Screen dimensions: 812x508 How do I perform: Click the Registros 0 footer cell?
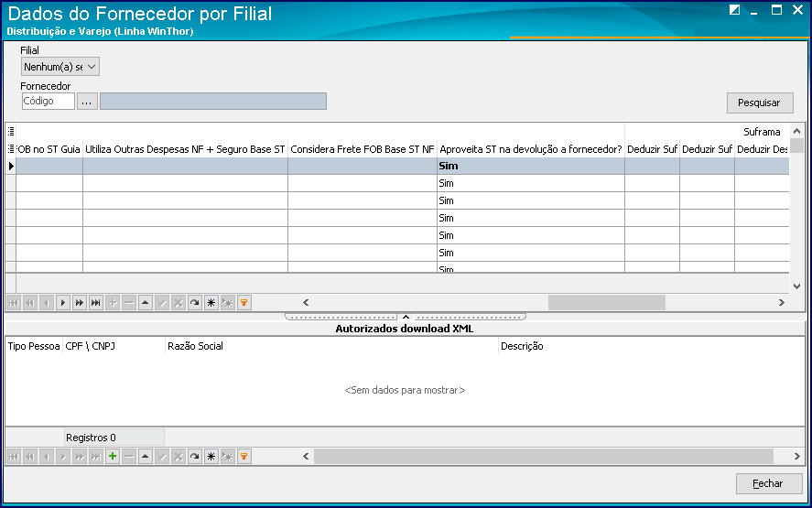point(114,438)
